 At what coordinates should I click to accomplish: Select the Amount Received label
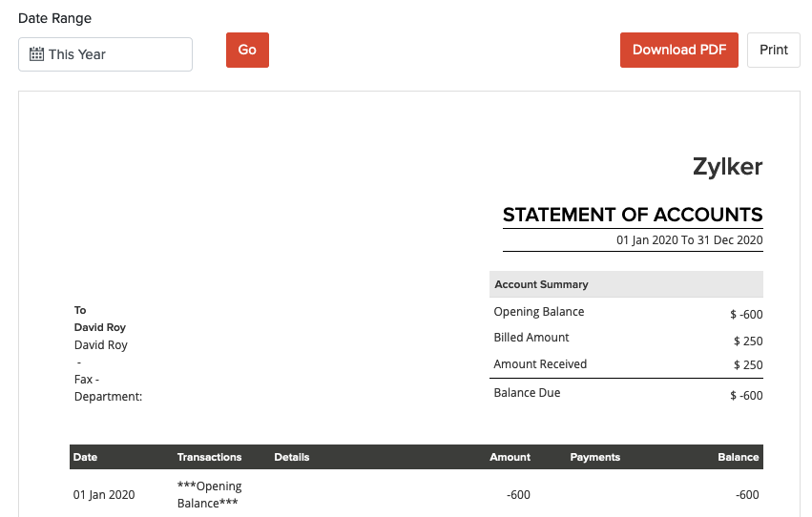tap(540, 364)
